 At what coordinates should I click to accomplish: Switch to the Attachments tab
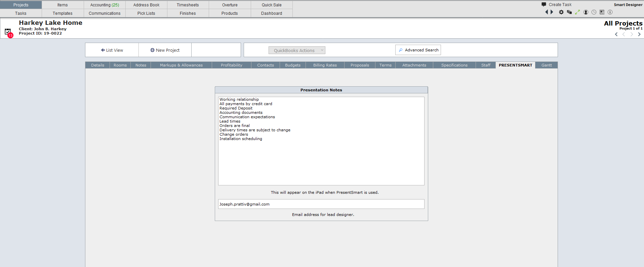coord(414,65)
